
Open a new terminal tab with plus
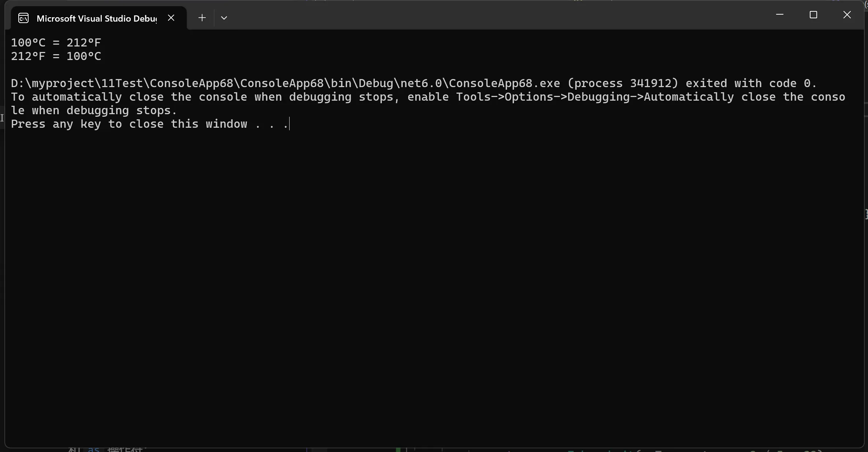coord(202,18)
